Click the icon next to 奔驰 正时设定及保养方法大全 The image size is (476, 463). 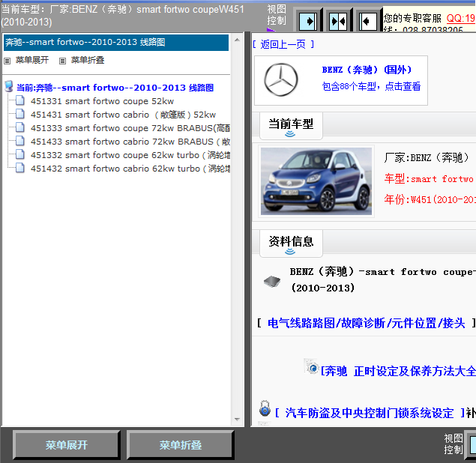(x=312, y=366)
